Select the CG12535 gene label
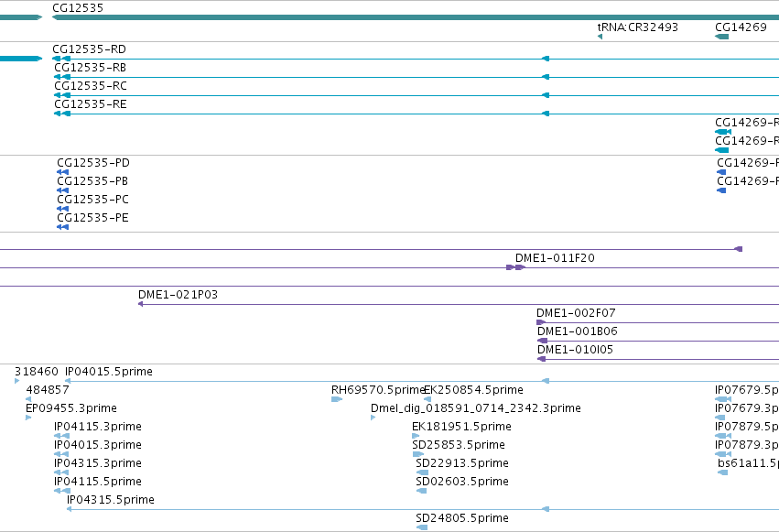 click(x=78, y=8)
